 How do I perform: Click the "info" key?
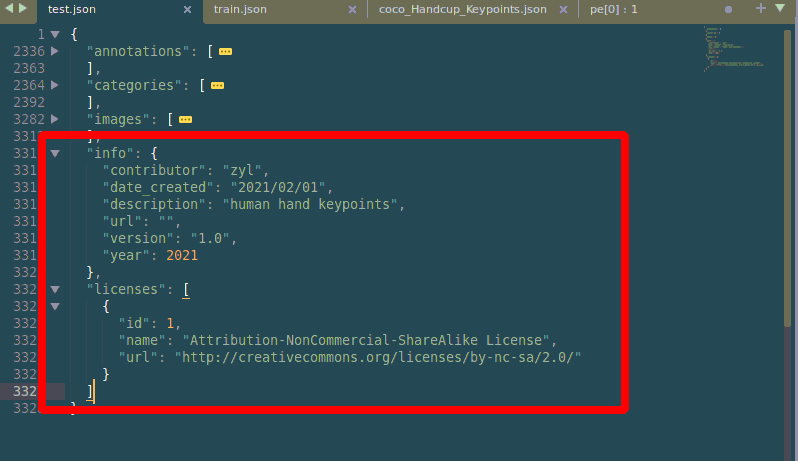tap(110, 153)
